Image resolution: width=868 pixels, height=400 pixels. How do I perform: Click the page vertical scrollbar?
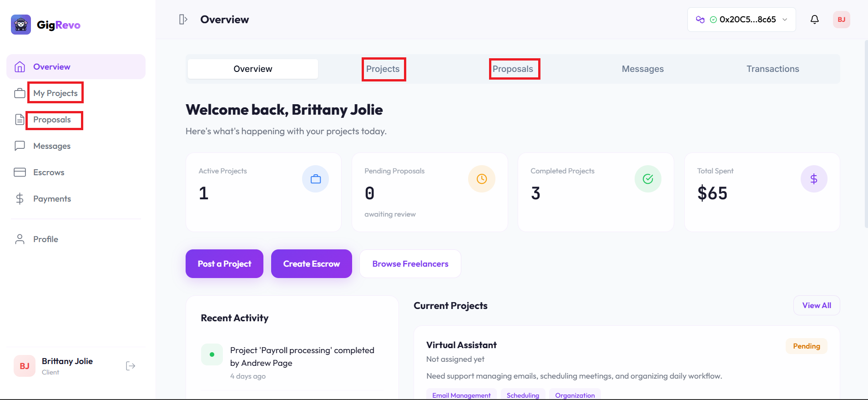tap(866, 134)
